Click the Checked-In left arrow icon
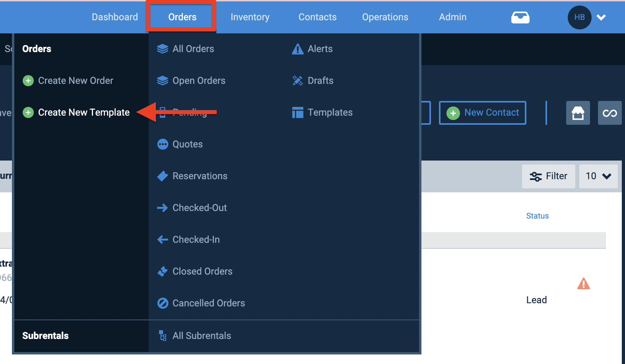This screenshot has width=625, height=364. coord(163,240)
